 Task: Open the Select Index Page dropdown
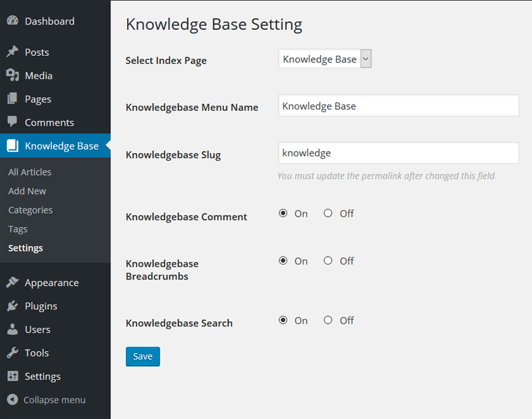point(325,59)
